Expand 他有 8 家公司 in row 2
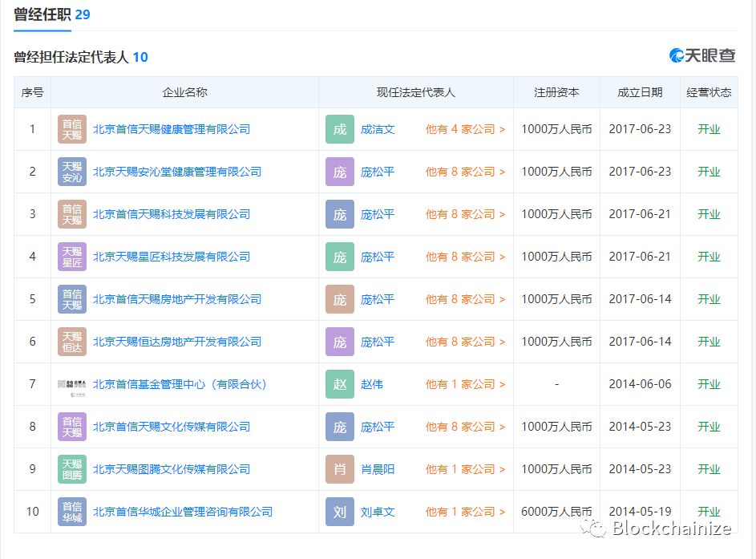 tap(465, 172)
